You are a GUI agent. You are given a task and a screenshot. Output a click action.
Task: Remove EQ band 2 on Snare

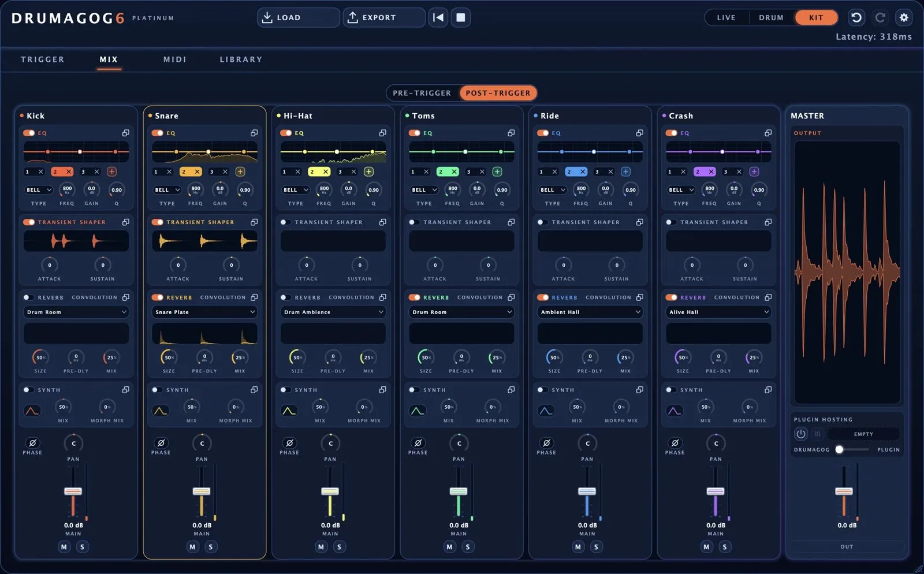[x=197, y=172]
